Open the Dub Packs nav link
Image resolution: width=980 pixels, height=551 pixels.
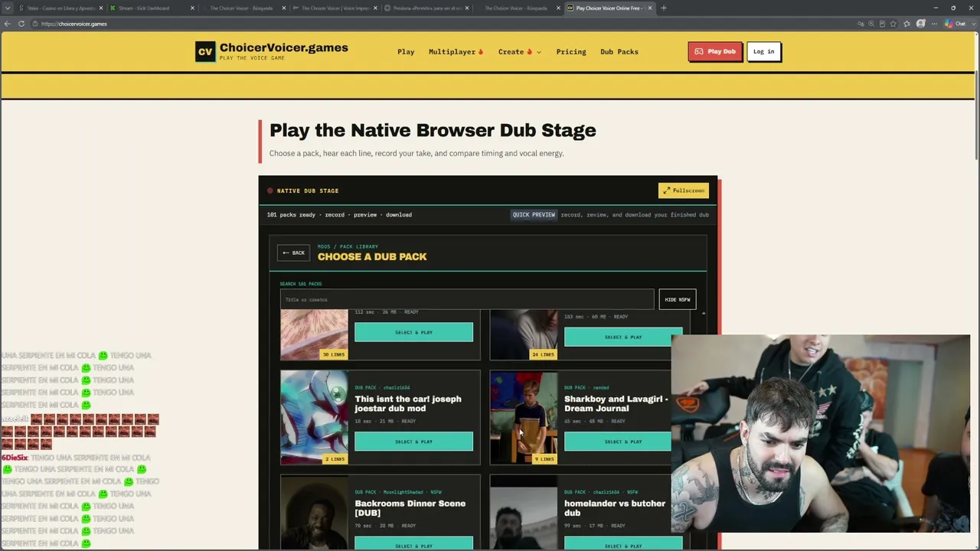click(x=619, y=52)
